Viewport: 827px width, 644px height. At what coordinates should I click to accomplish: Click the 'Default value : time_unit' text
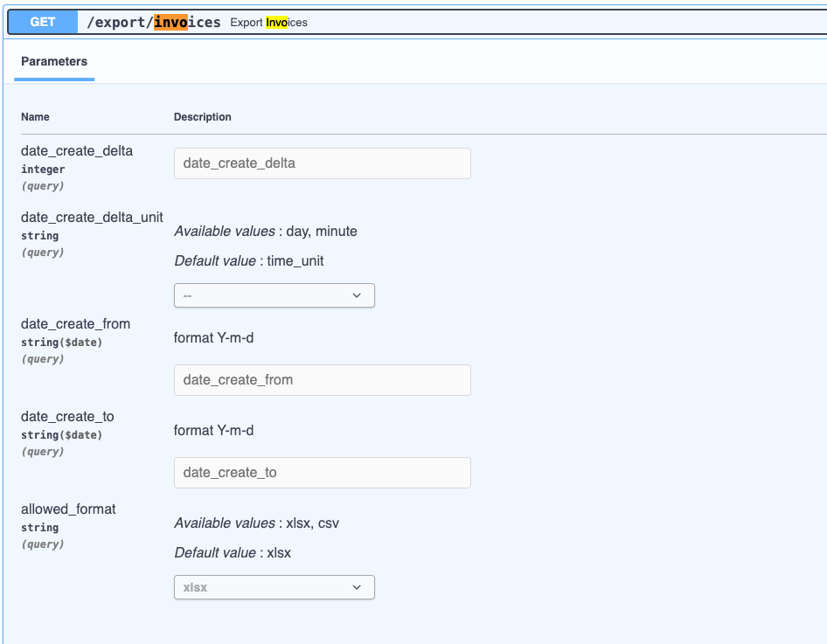click(249, 260)
